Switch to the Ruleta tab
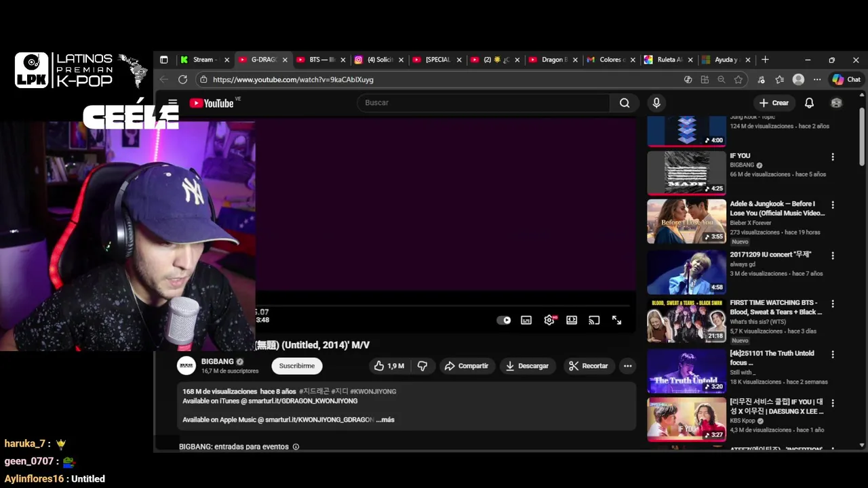This screenshot has width=868, height=488. click(668, 60)
